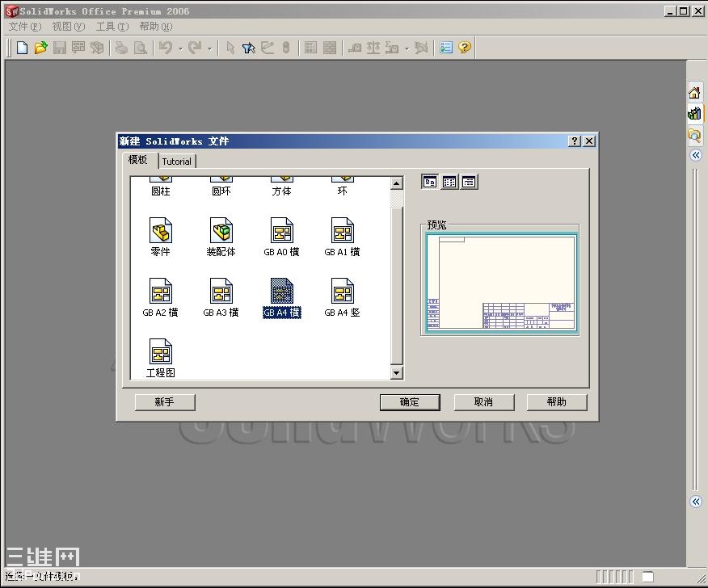Click the Print icon in toolbar
Image resolution: width=708 pixels, height=588 pixels.
click(121, 48)
